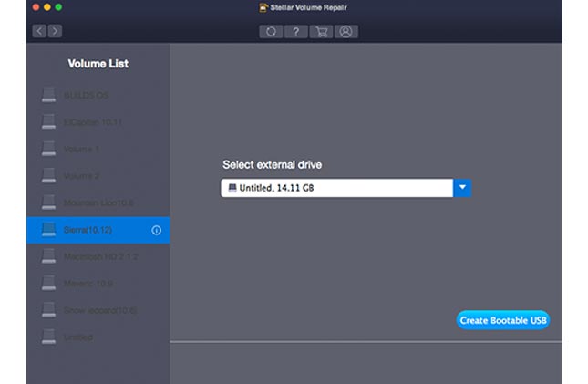Screen dimensions: 588x384
Task: Click the refresh icon in the toolbar
Action: [x=271, y=31]
